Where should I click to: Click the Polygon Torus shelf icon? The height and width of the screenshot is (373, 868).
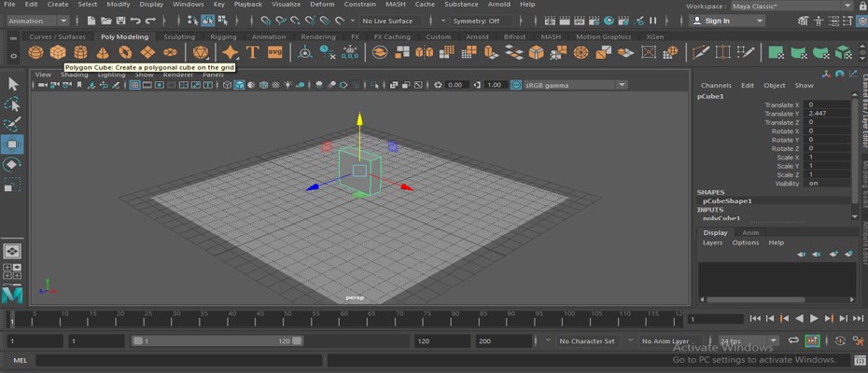[x=125, y=52]
